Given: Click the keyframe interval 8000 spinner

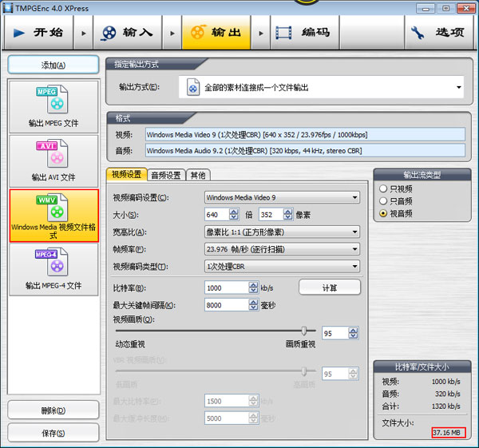Looking at the screenshot, I should pyautogui.click(x=254, y=305).
